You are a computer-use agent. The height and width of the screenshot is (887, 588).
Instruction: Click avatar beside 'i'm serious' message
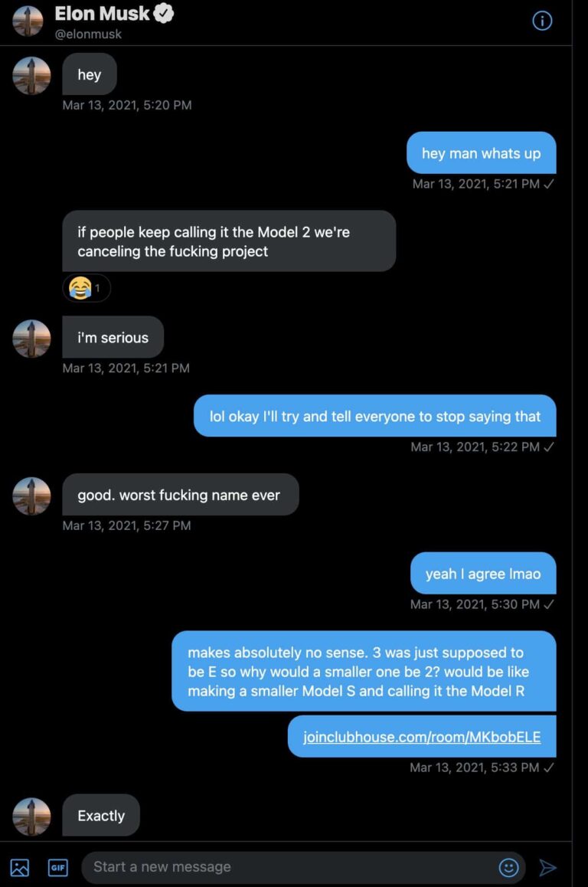tap(31, 339)
